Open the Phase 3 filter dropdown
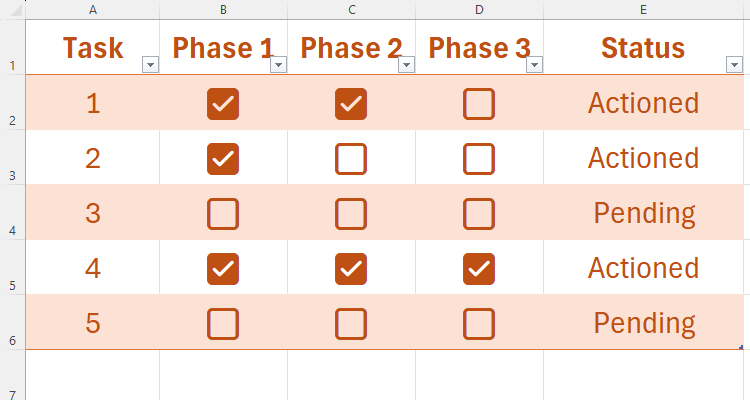 (534, 65)
